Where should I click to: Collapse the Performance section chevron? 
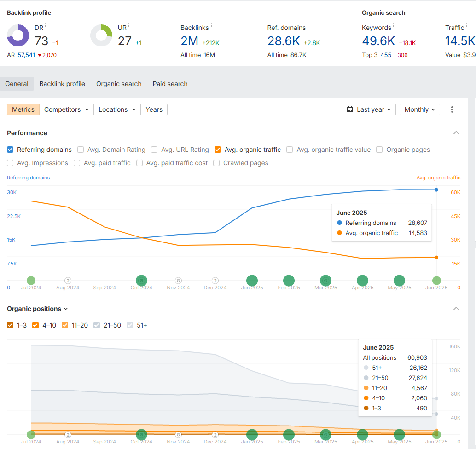point(456,133)
